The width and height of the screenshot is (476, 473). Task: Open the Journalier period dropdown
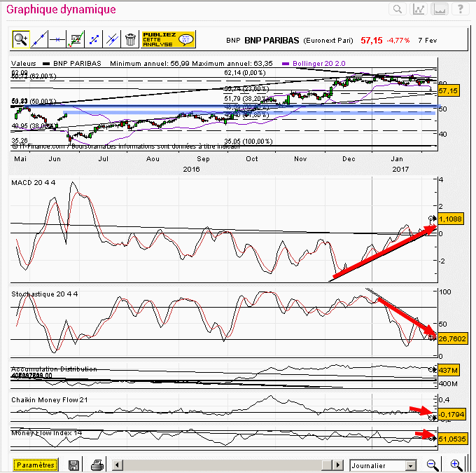tap(382, 465)
